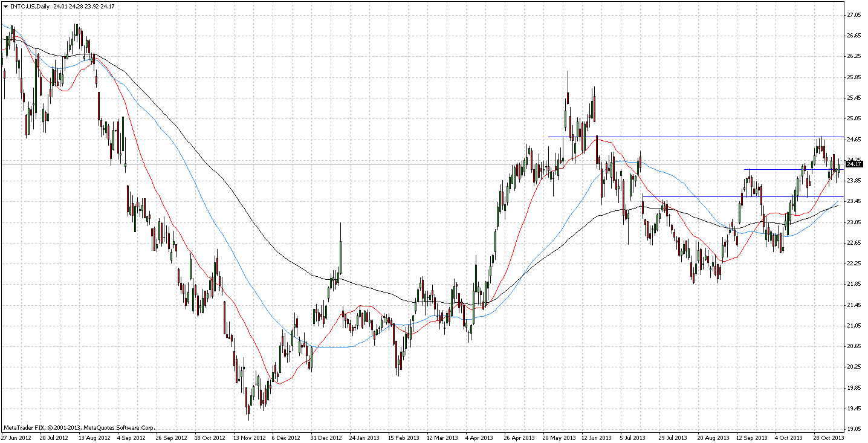Click the INTC.US,Daily chart title text

coord(29,7)
